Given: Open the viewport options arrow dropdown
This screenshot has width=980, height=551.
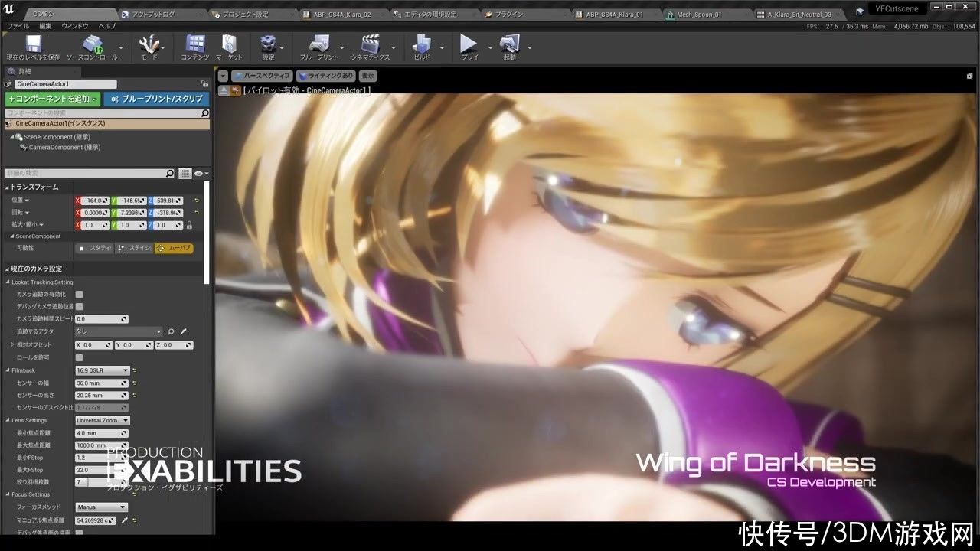Looking at the screenshot, I should 223,76.
